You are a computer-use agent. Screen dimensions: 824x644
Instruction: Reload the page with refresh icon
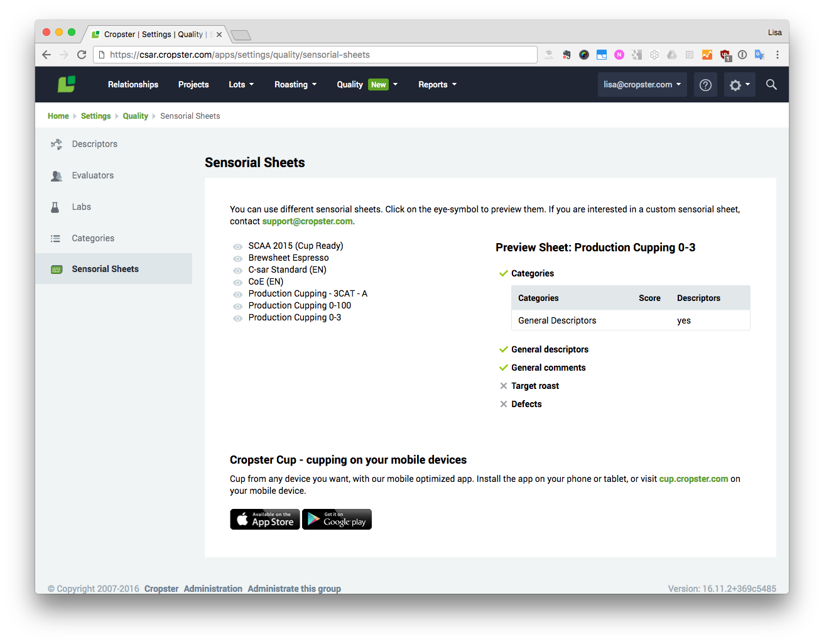click(x=82, y=55)
